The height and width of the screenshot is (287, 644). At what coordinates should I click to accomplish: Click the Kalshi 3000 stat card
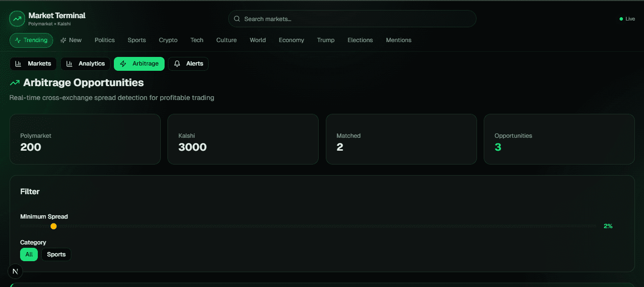pyautogui.click(x=243, y=139)
